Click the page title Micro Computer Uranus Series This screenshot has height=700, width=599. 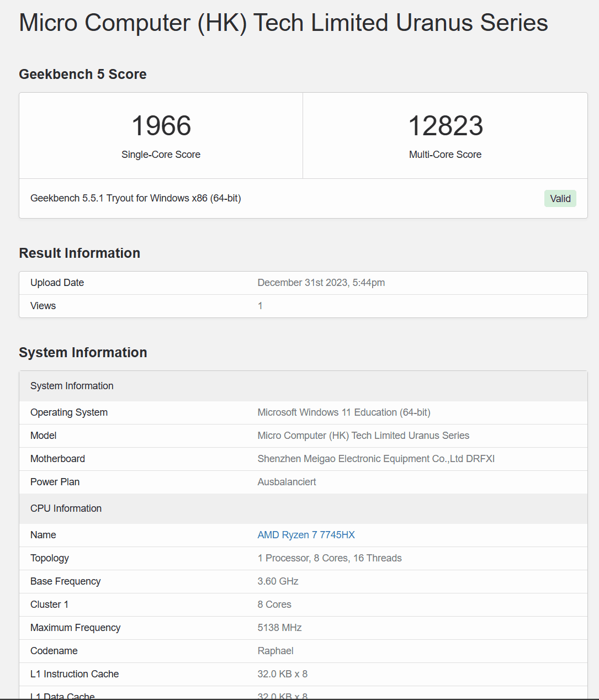(283, 23)
